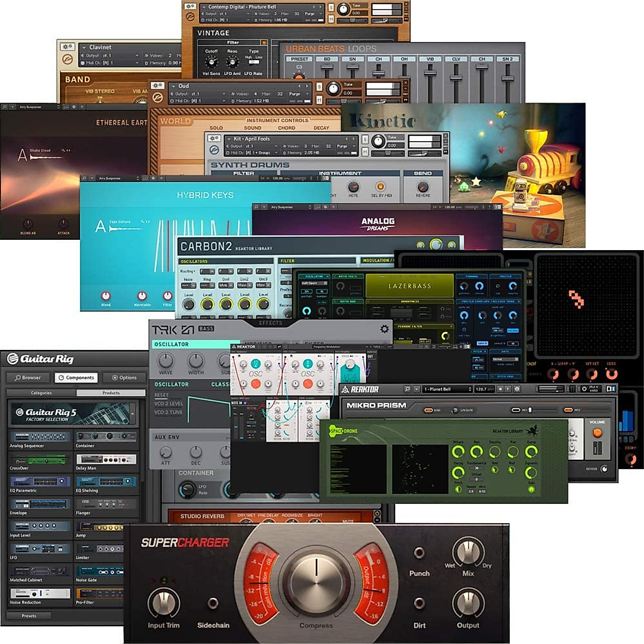The height and width of the screenshot is (644, 644).
Task: Switch to the Browser tab in Guitar Rig
Action: coord(28,377)
